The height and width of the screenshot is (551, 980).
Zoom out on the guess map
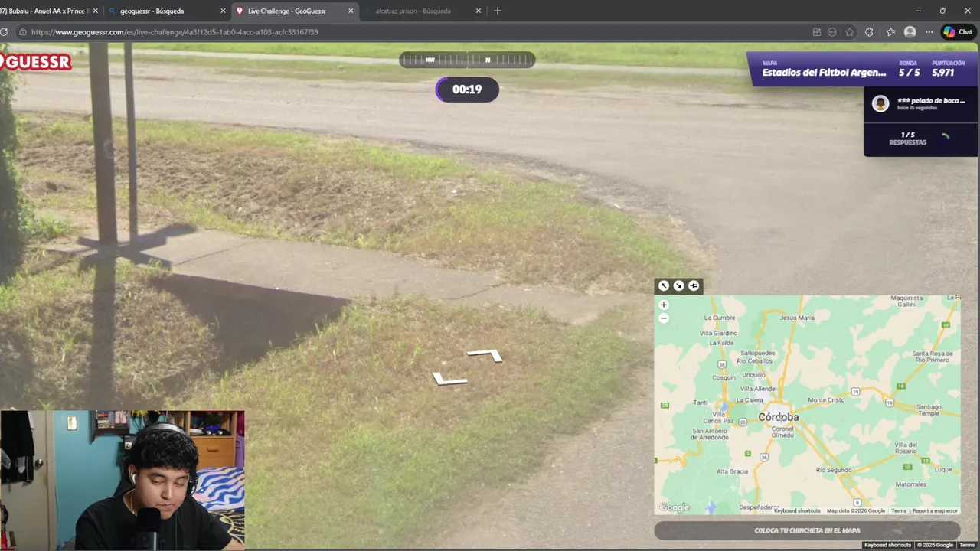(664, 318)
